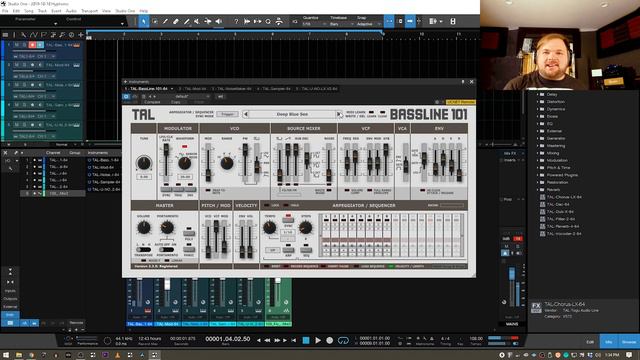
Task: Toggle the arpeggiator ARP button
Action: [288, 249]
